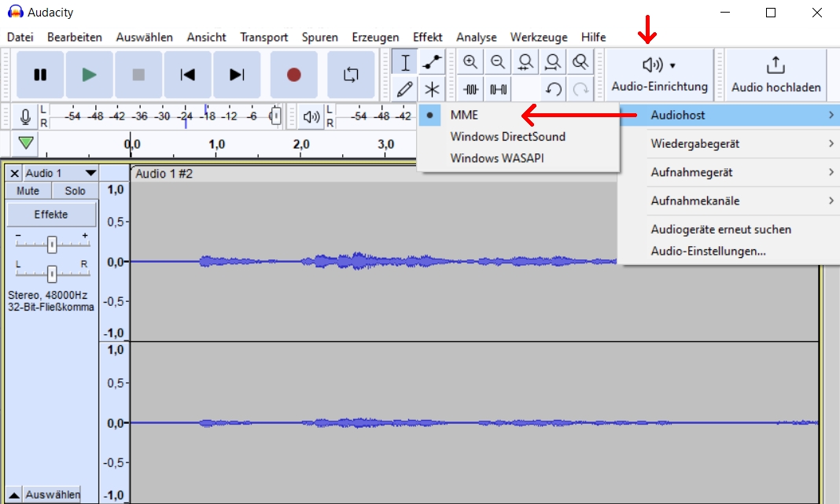Open the Ansicht menu
Image resolution: width=840 pixels, height=504 pixels.
tap(206, 37)
